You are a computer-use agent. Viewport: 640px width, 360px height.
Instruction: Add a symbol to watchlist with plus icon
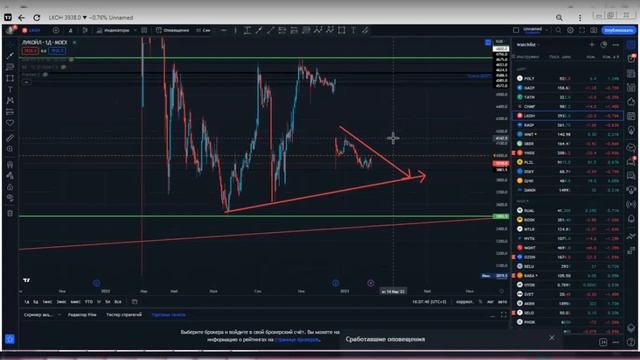[592, 44]
